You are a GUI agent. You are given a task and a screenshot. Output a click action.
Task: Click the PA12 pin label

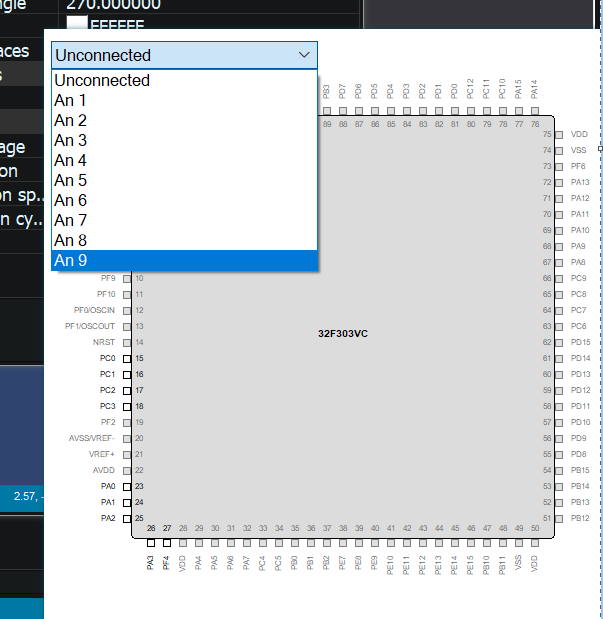click(580, 198)
